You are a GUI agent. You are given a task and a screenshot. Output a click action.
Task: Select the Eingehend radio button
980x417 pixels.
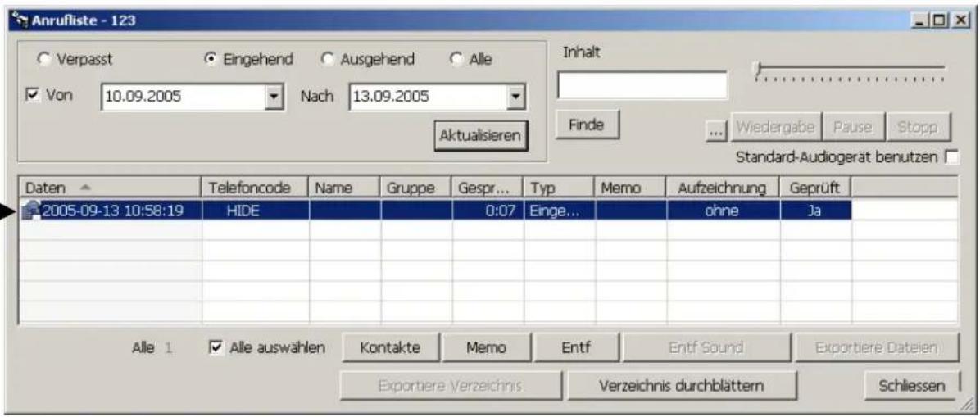tap(210, 59)
